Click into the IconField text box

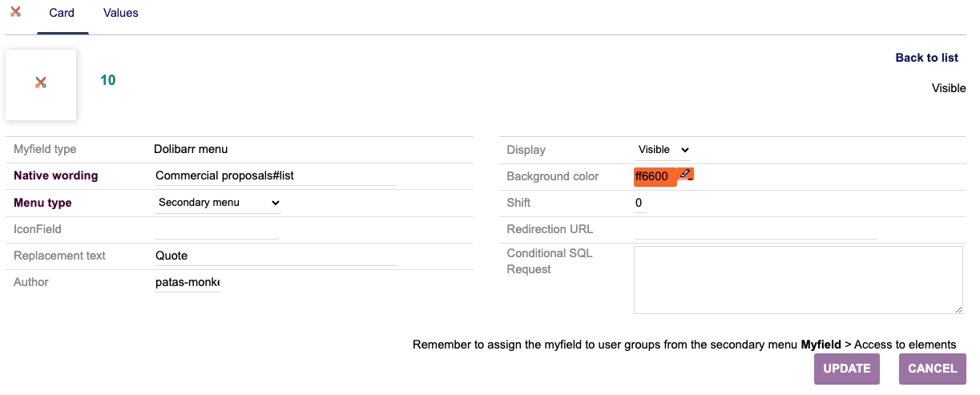(x=216, y=230)
